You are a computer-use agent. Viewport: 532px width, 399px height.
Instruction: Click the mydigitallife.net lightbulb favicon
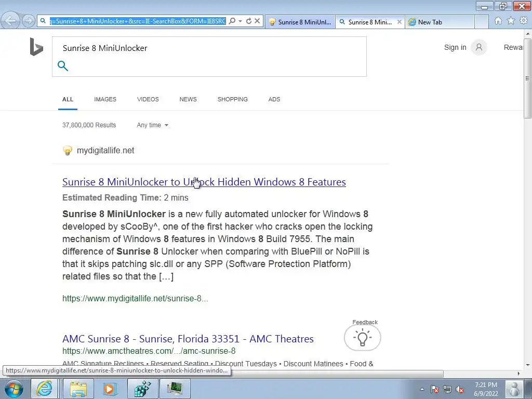point(68,150)
